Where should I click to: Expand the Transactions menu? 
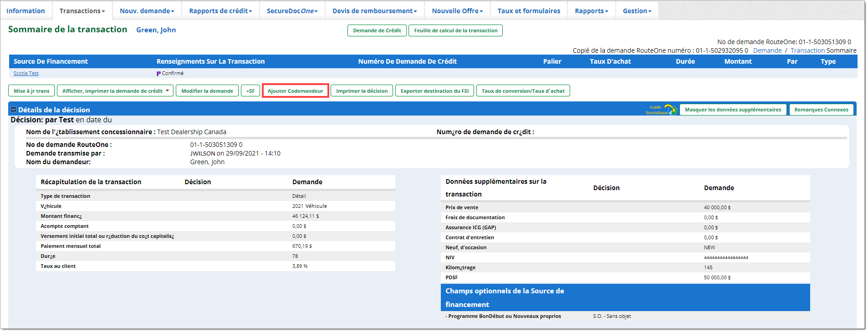pos(82,11)
